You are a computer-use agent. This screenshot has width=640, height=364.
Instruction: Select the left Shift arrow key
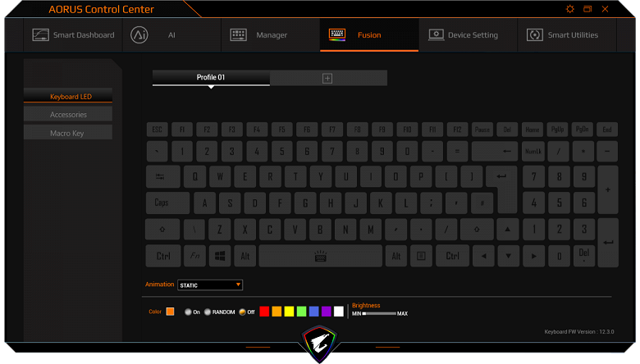162,230
